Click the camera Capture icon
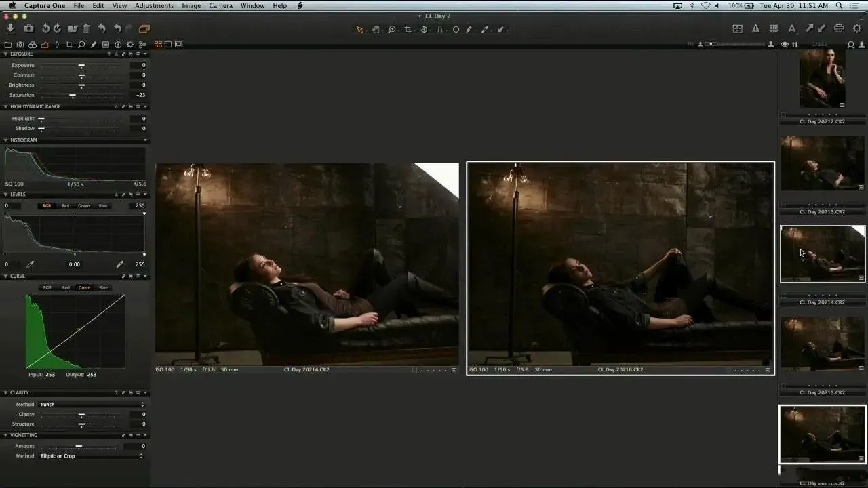 click(x=28, y=28)
